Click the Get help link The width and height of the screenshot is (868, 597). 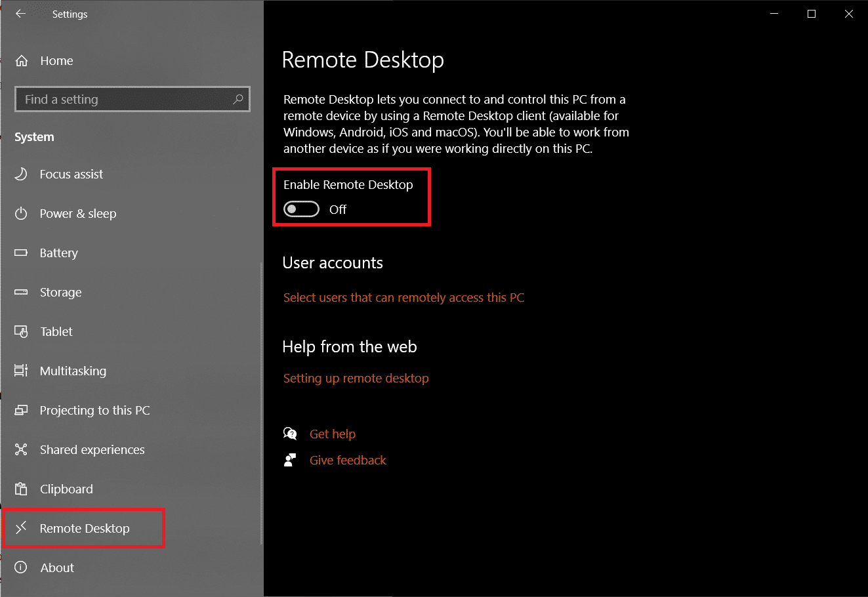[332, 434]
